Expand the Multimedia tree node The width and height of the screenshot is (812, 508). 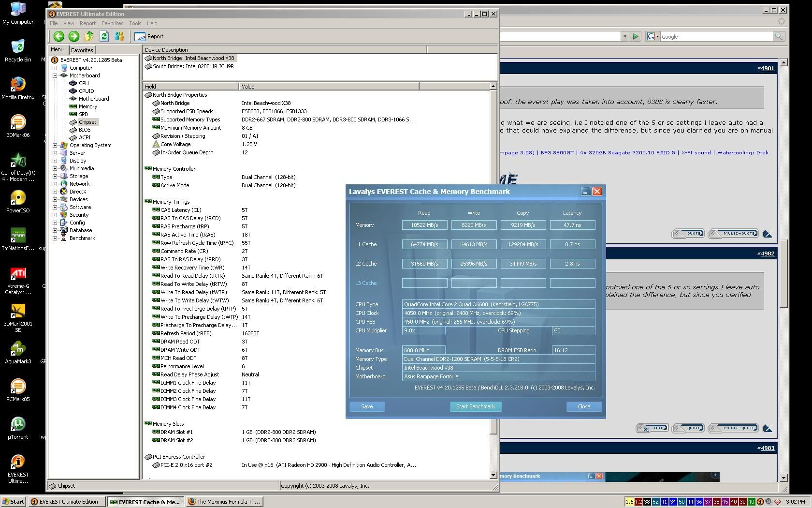pyautogui.click(x=55, y=168)
